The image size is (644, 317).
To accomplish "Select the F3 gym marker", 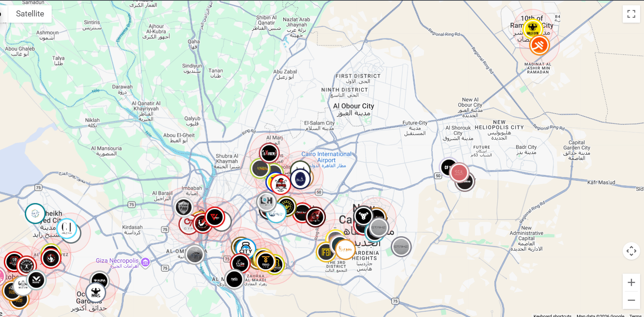I will click(326, 252).
